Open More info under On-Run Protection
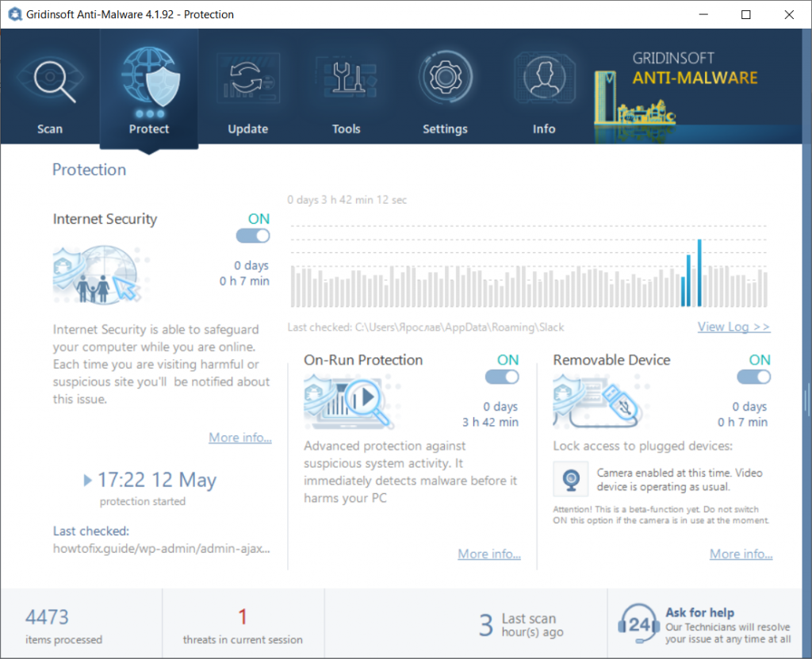The image size is (812, 659). pyautogui.click(x=489, y=554)
